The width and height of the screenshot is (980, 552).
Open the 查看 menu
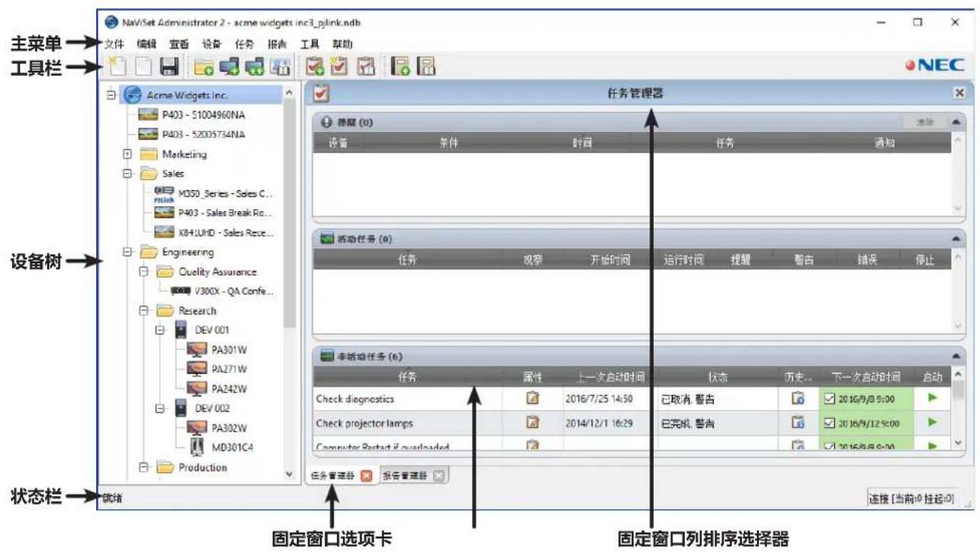tap(179, 44)
